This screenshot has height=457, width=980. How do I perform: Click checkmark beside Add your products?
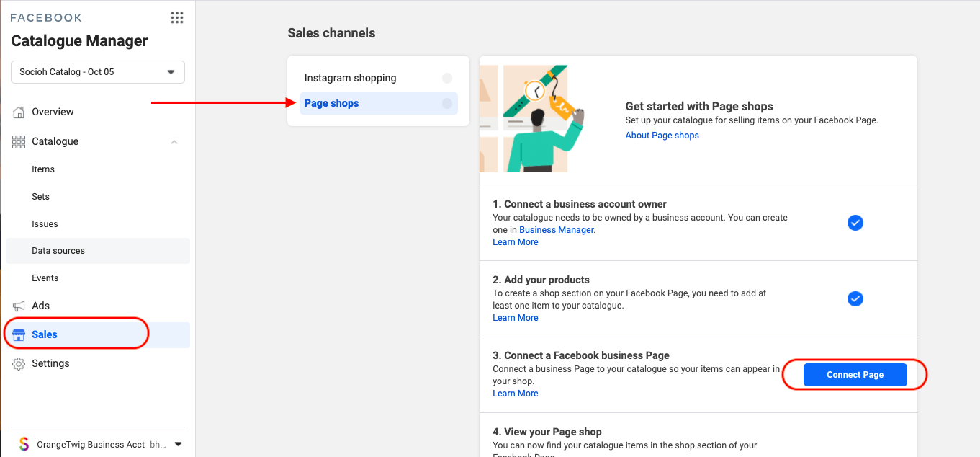855,298
